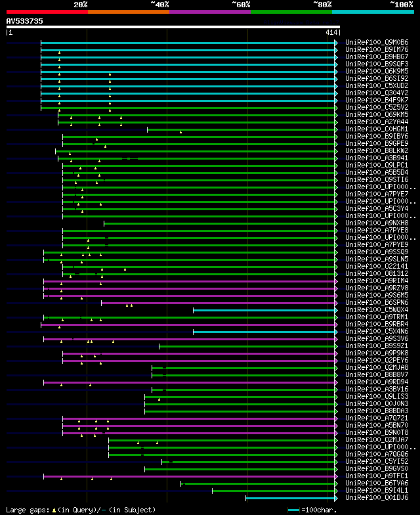Image resolution: width=420 pixels, height=515 pixels.
Task: Click the query end position 414
Action: click(331, 33)
